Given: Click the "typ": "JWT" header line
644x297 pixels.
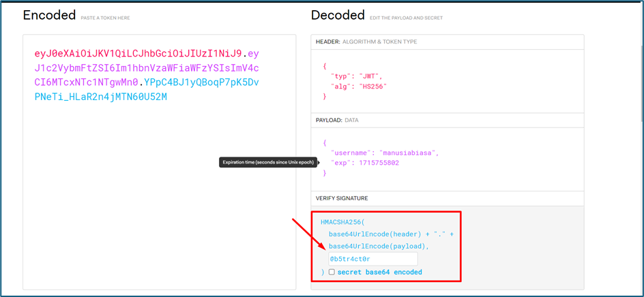Looking at the screenshot, I should 356,76.
